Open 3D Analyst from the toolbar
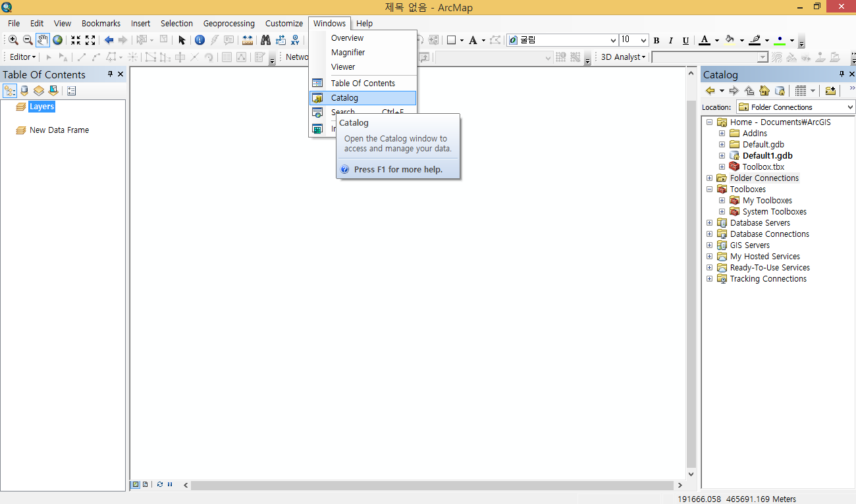The image size is (856, 504). [x=620, y=57]
